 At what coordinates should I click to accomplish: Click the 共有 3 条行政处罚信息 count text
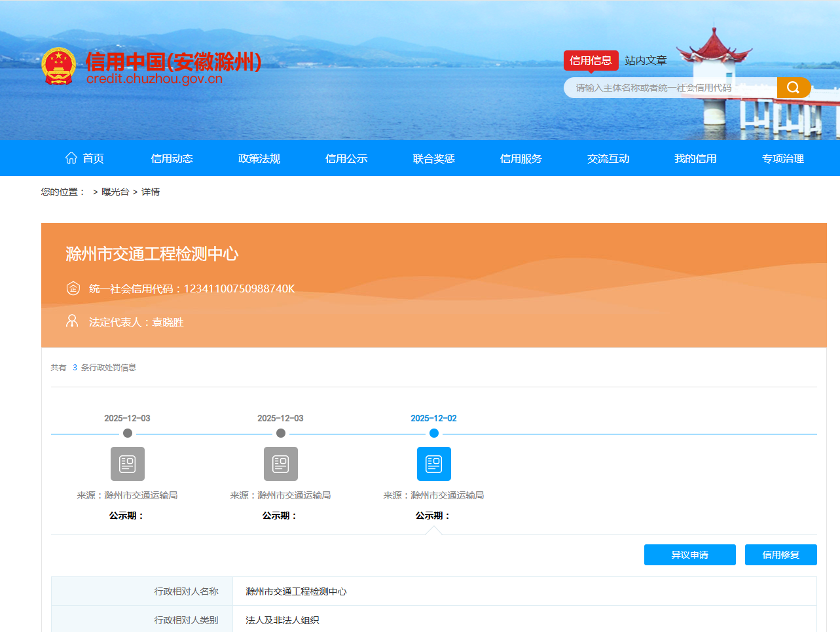pyautogui.click(x=94, y=368)
